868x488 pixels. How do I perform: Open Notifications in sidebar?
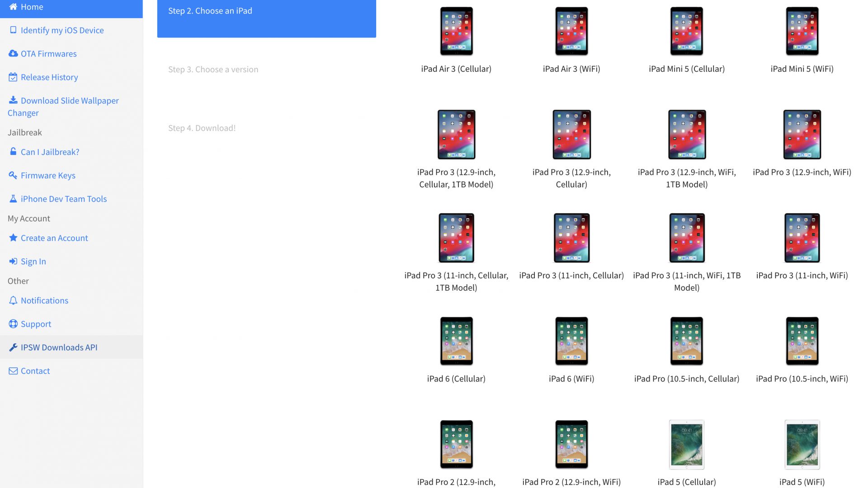point(44,300)
